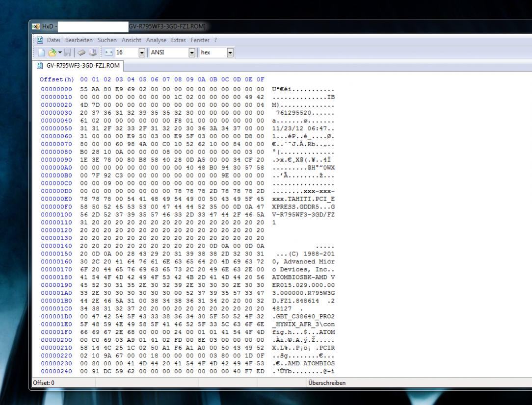The image size is (532, 405).
Task: Open RAM with the memory chip icon
Action: click(x=81, y=52)
